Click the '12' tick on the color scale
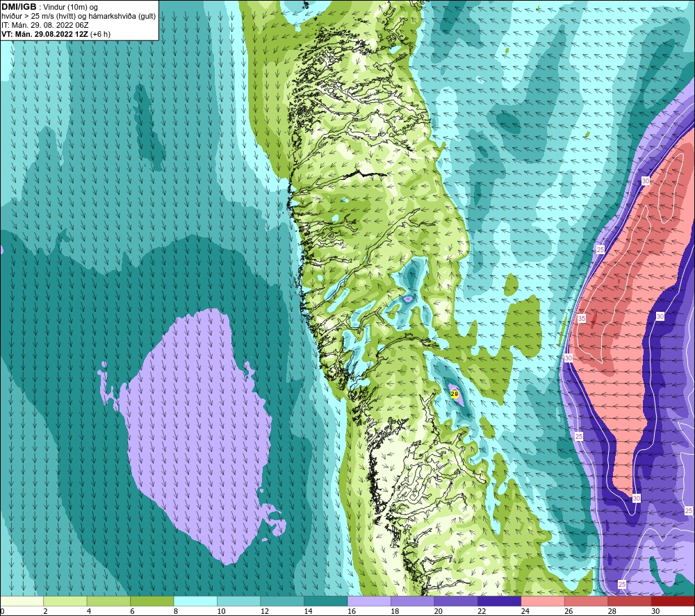 pyautogui.click(x=265, y=611)
